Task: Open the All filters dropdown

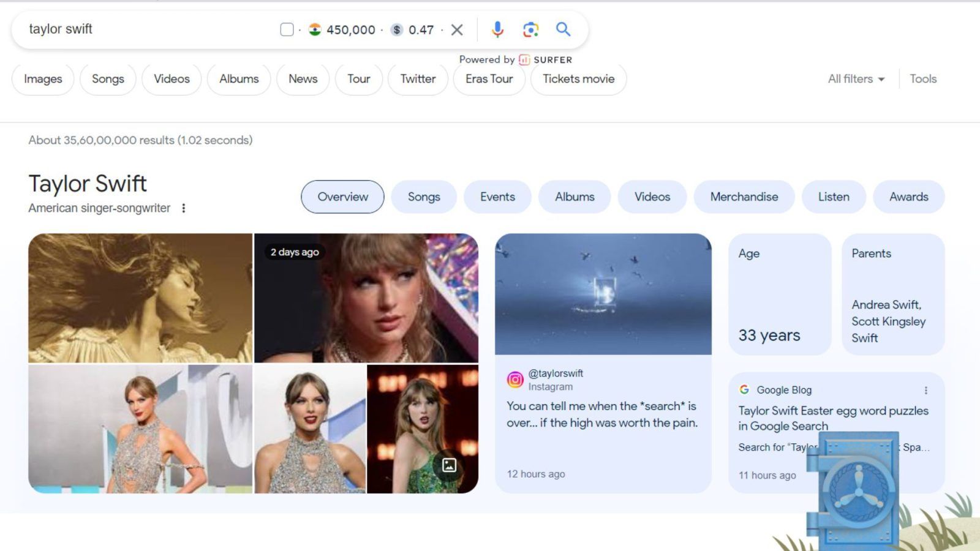Action: (x=855, y=78)
